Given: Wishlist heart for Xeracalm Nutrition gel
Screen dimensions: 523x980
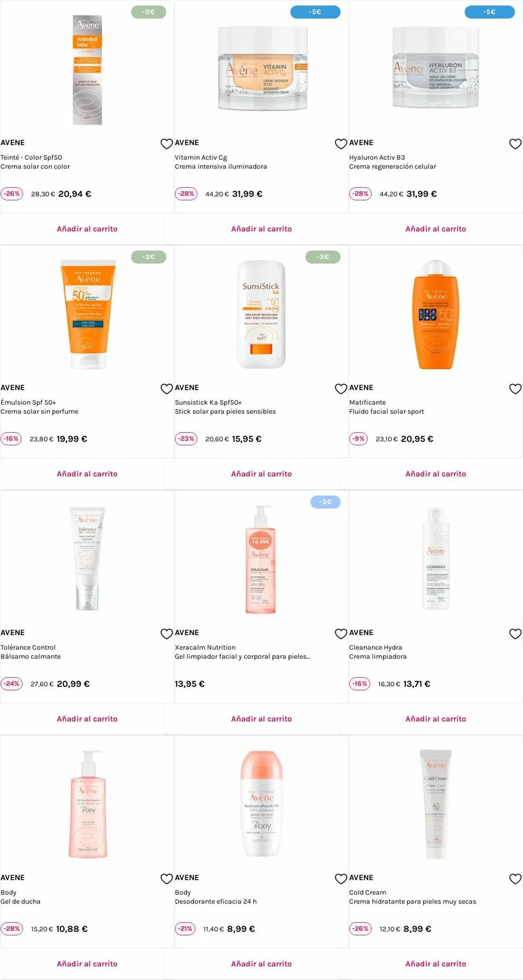Looking at the screenshot, I should point(341,634).
